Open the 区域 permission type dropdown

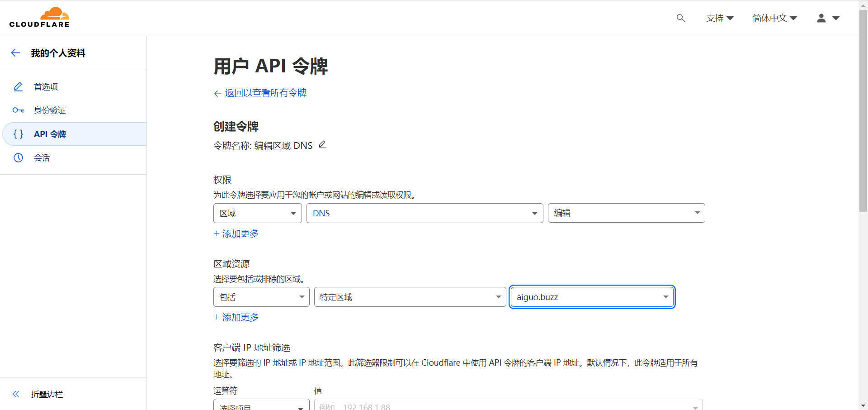click(x=257, y=213)
